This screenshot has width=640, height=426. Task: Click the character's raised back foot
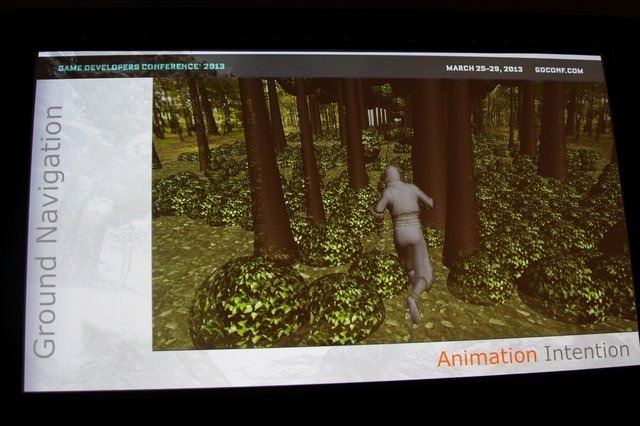[413, 309]
